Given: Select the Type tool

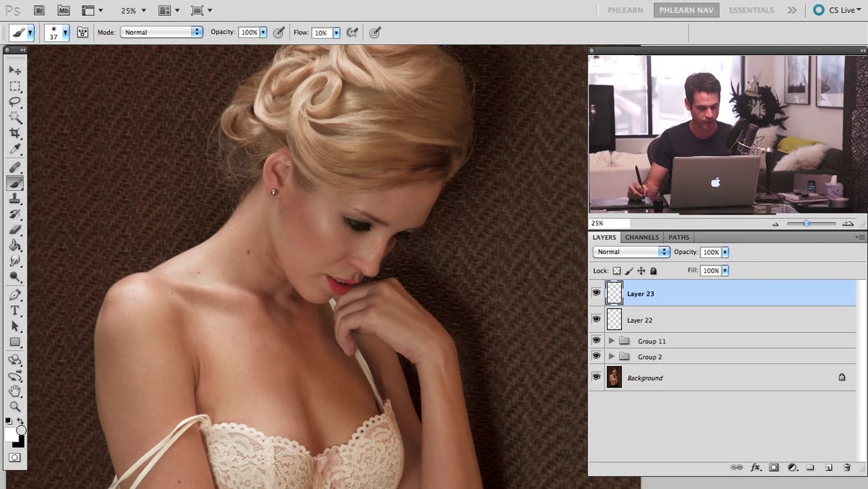Looking at the screenshot, I should [14, 311].
